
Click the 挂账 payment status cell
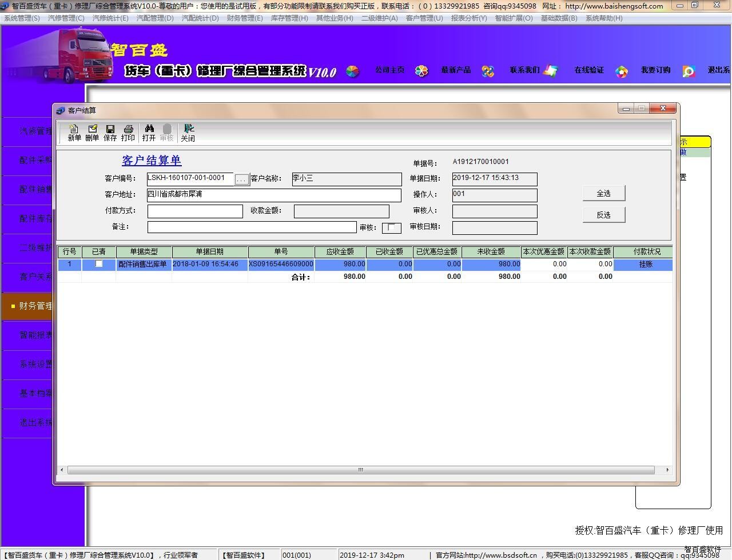click(643, 265)
